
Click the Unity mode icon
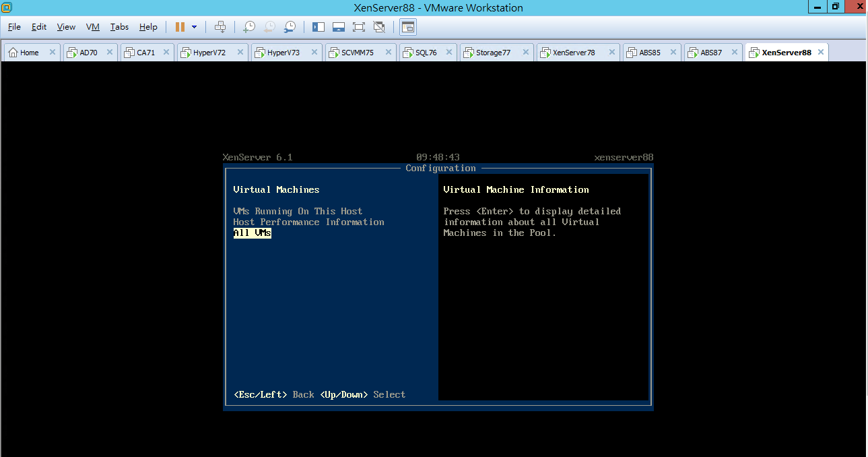tap(379, 27)
